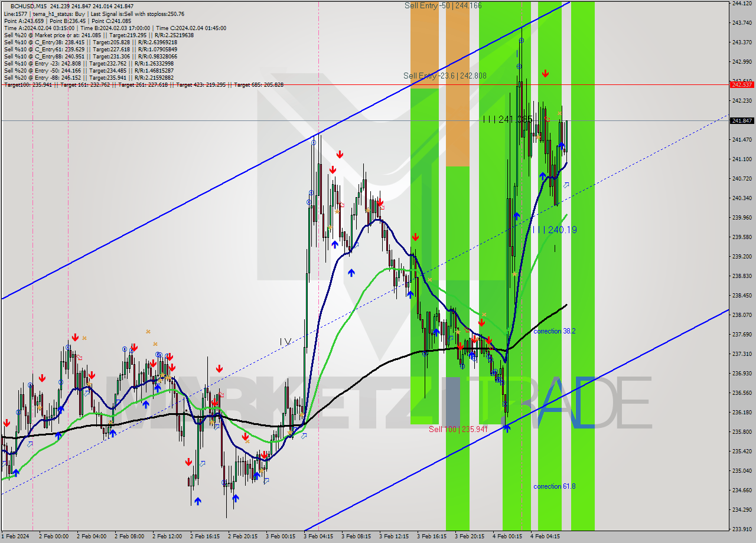The width and height of the screenshot is (756, 543).
Task: Click the '4 Feb 04:15' time axis label
Action: click(545, 537)
